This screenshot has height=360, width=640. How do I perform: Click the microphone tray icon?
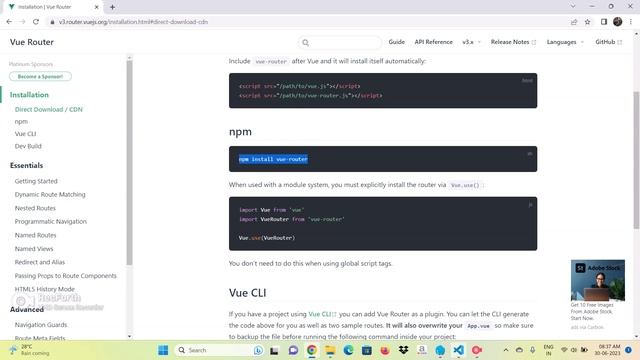tap(533, 350)
